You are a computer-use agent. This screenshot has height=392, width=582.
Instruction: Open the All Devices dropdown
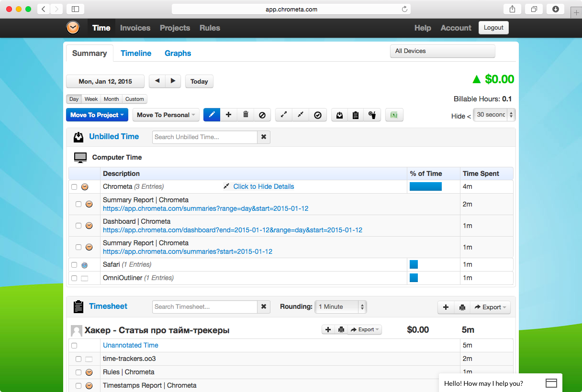[443, 51]
